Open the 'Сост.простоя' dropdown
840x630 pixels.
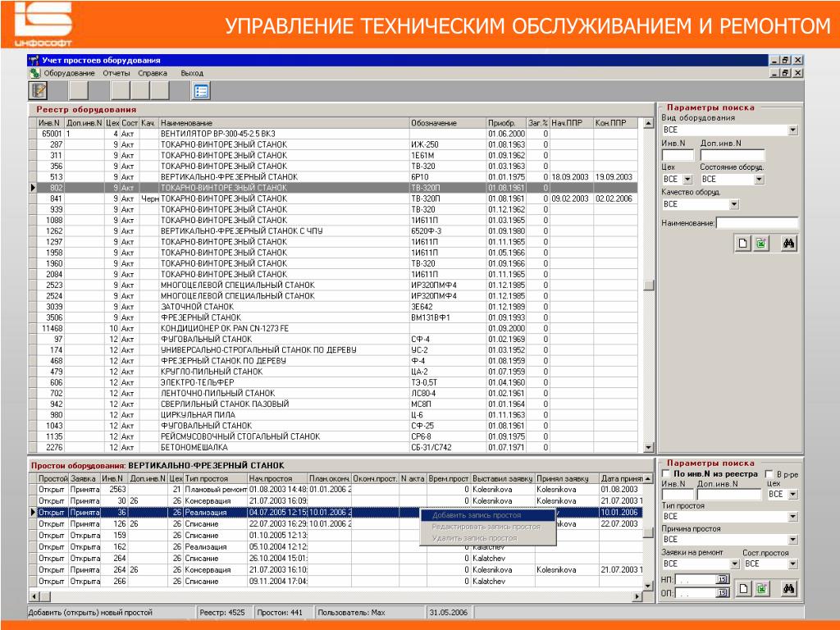click(x=793, y=564)
